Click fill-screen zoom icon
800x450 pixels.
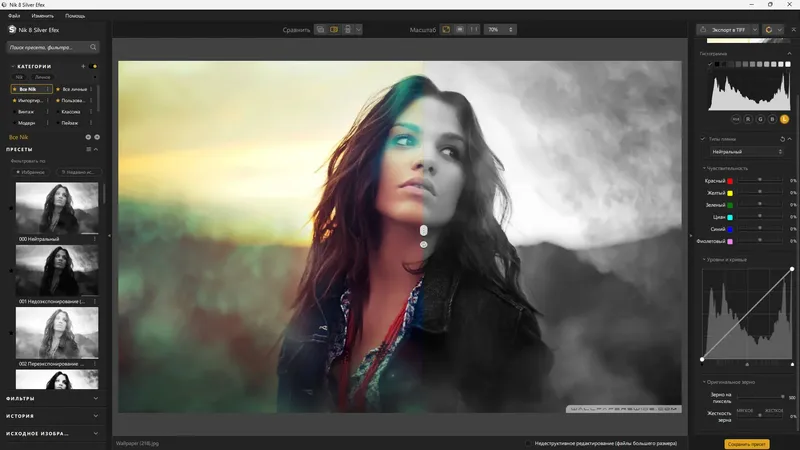[460, 30]
